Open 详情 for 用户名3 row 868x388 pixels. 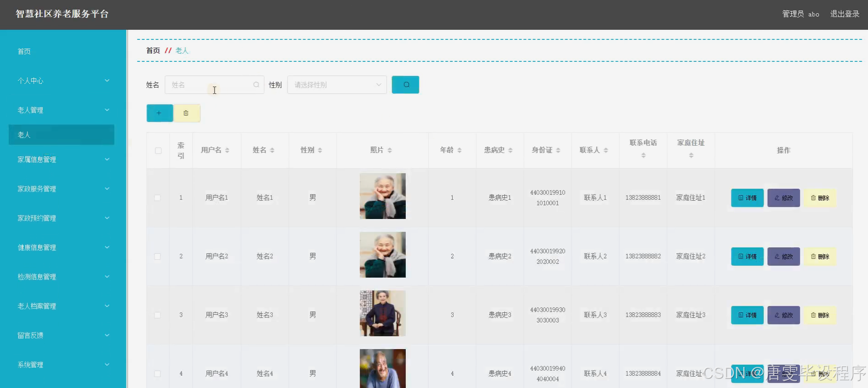click(747, 315)
